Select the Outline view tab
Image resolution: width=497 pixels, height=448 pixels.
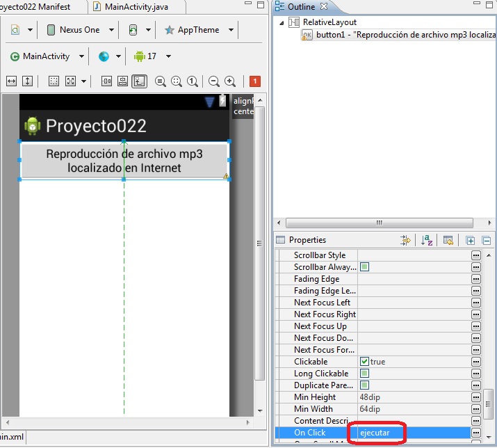click(x=301, y=7)
